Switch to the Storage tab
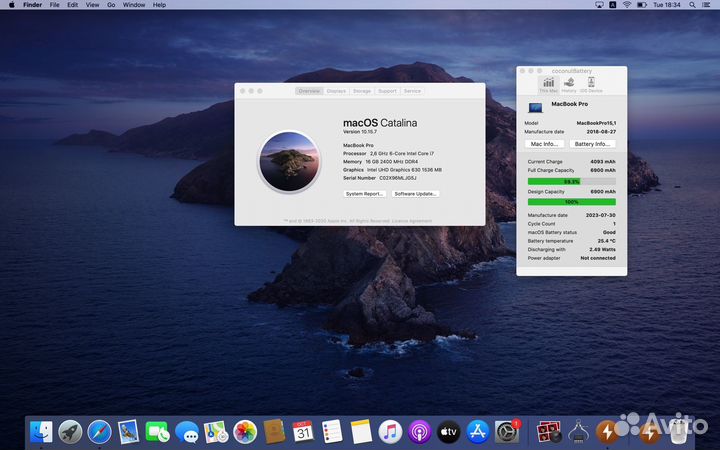Image resolution: width=720 pixels, height=450 pixels. tap(362, 91)
